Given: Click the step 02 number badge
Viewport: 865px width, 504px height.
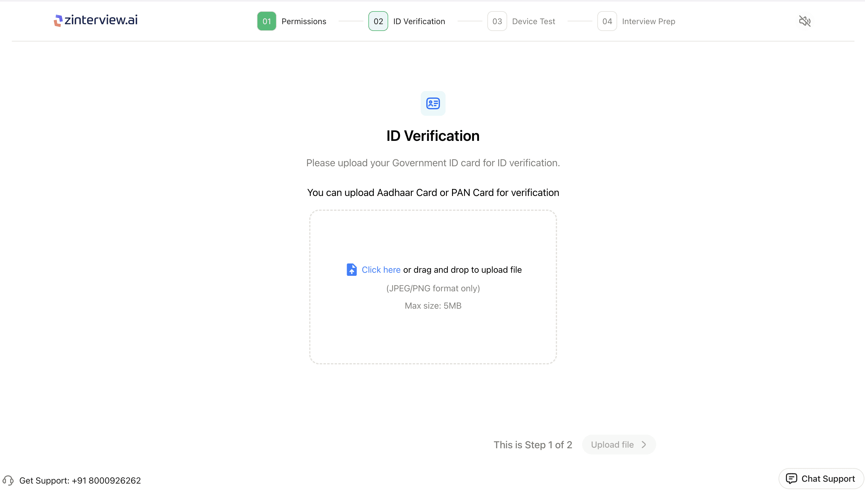Looking at the screenshot, I should [378, 21].
